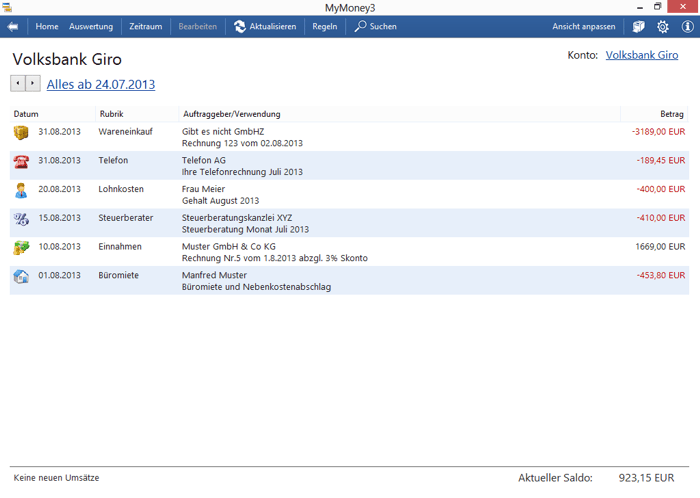Click the red telephone icon for Telefon
700x498 pixels.
coord(21,162)
